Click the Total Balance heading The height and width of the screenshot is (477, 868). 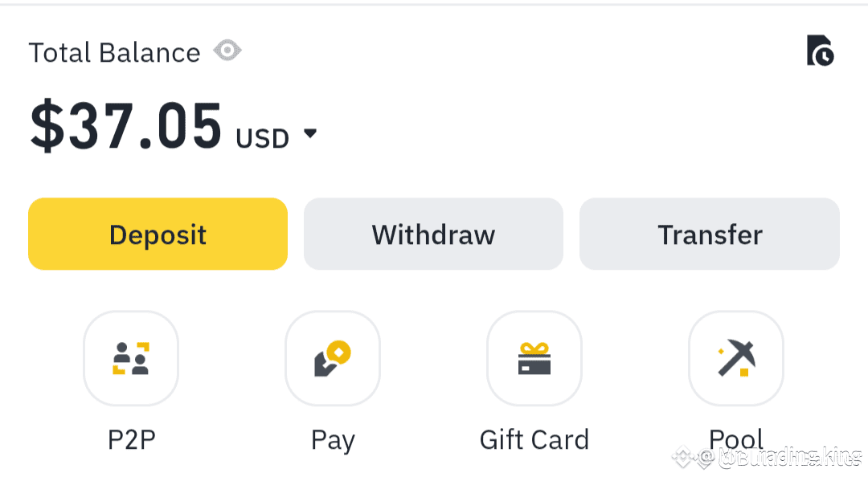pyautogui.click(x=115, y=52)
